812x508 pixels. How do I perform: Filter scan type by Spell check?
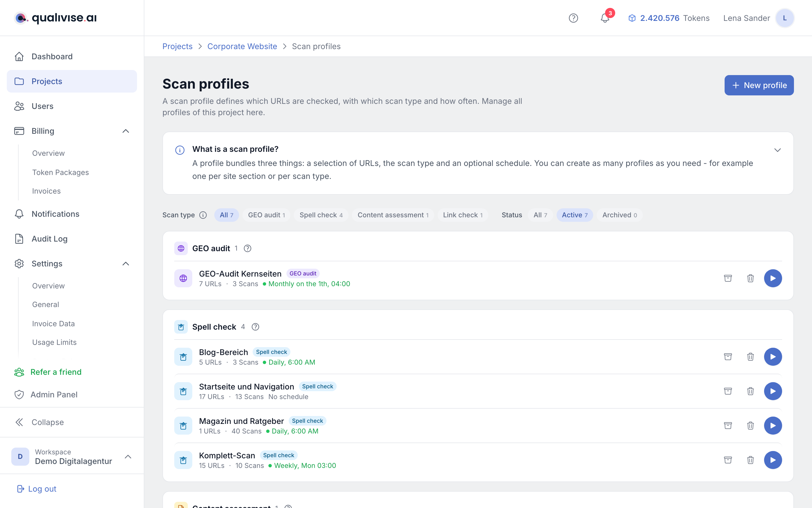(321, 215)
